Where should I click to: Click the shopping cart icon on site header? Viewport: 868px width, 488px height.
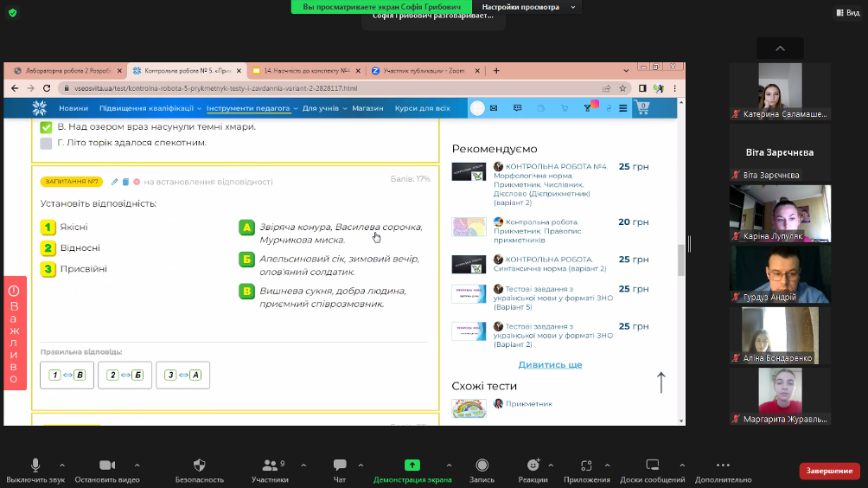click(641, 108)
